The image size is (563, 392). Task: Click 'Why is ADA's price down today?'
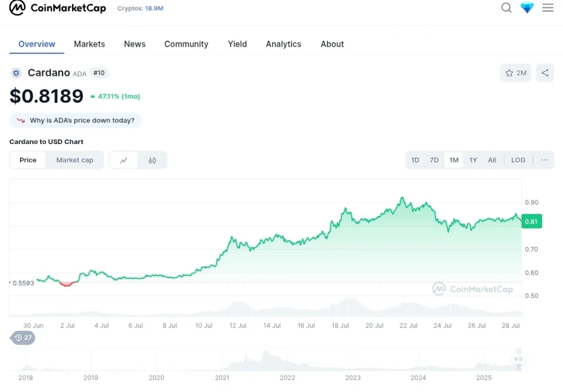[x=75, y=120]
